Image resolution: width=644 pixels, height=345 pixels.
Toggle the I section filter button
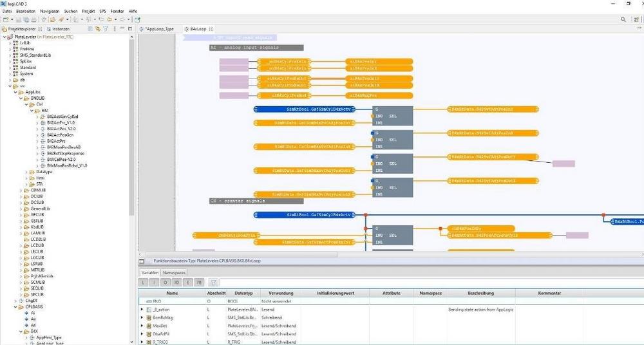[154, 282]
